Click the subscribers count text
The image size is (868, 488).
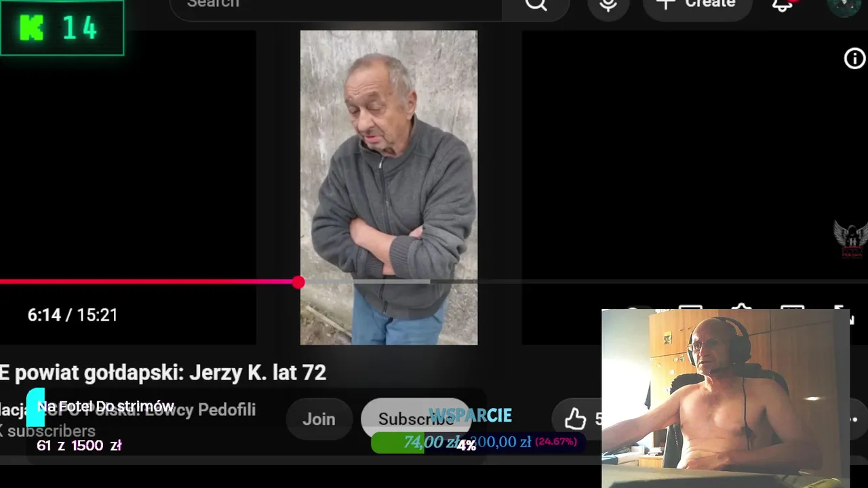[x=47, y=431]
